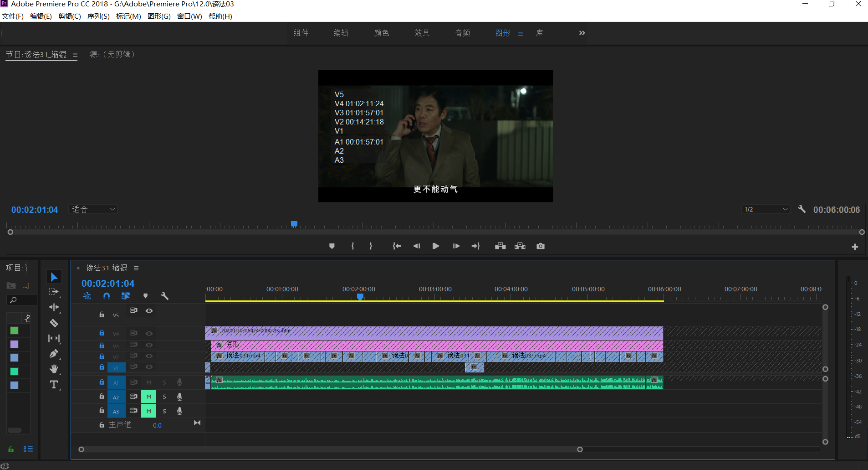Select the Slip tool

(x=54, y=338)
